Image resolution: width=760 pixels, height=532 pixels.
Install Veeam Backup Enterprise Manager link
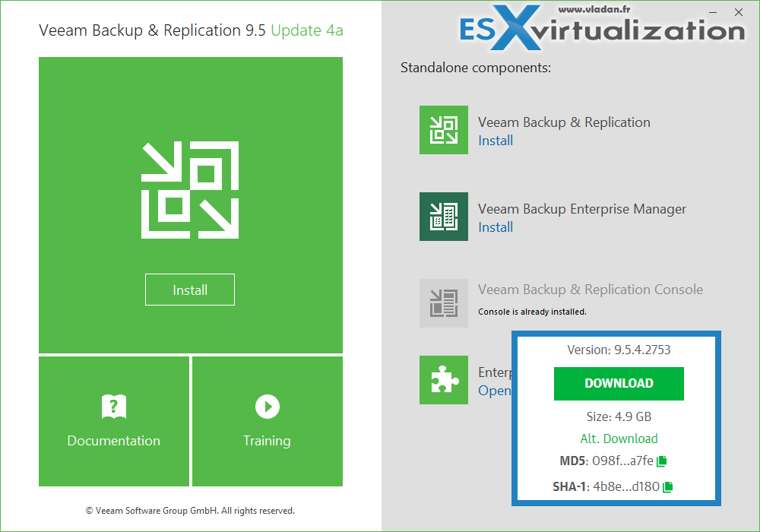click(x=496, y=227)
